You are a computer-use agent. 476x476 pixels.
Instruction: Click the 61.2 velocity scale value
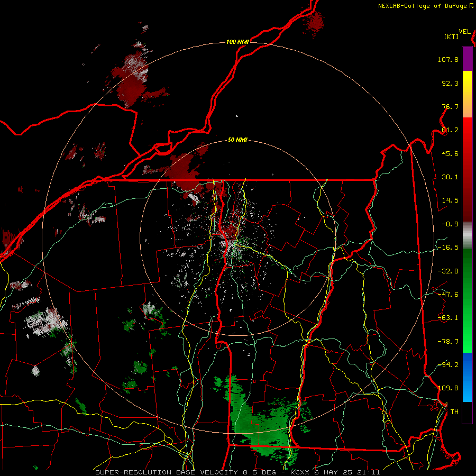click(x=450, y=130)
